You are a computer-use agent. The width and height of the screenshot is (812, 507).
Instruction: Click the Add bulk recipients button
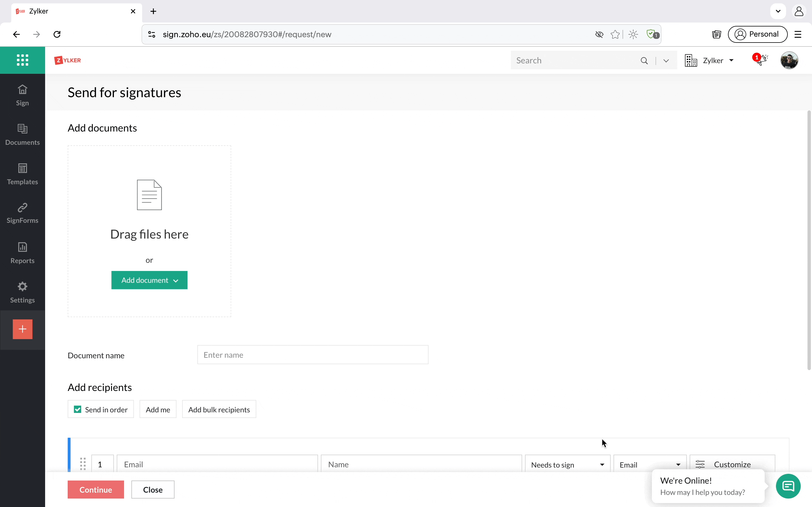pos(219,410)
